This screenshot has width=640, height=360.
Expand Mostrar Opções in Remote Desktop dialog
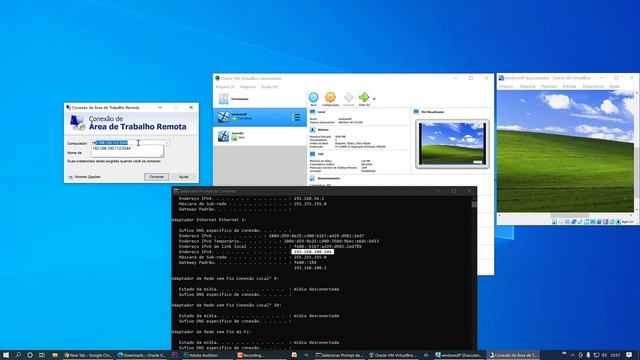coord(84,177)
